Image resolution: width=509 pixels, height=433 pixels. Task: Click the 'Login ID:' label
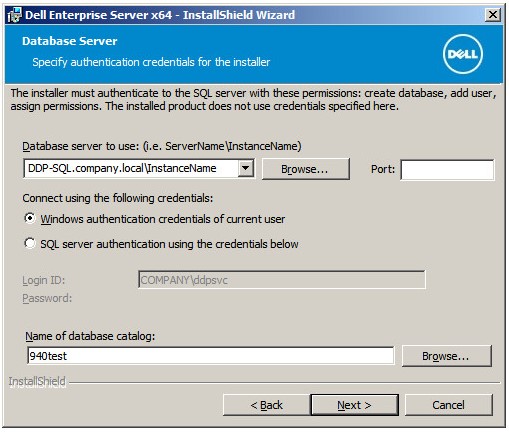pyautogui.click(x=44, y=280)
